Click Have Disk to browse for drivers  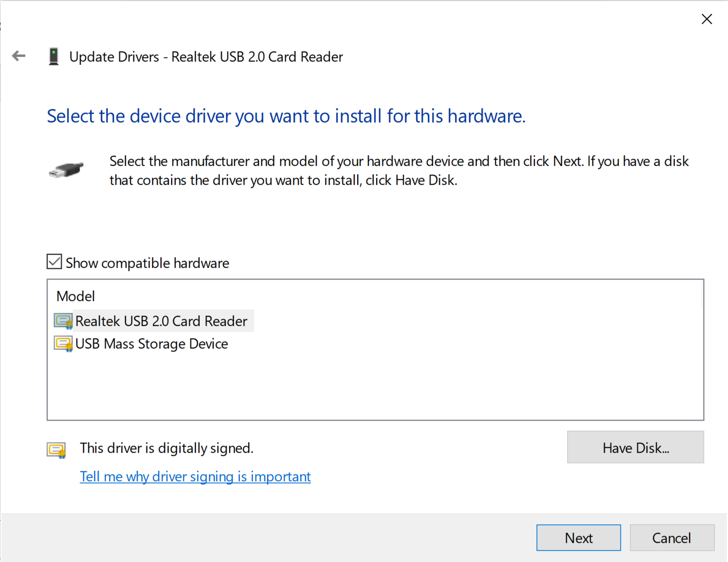point(635,447)
